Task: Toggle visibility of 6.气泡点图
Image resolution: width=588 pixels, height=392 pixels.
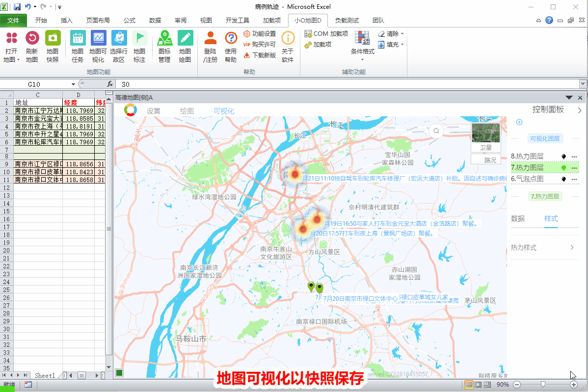Action: coord(563,179)
